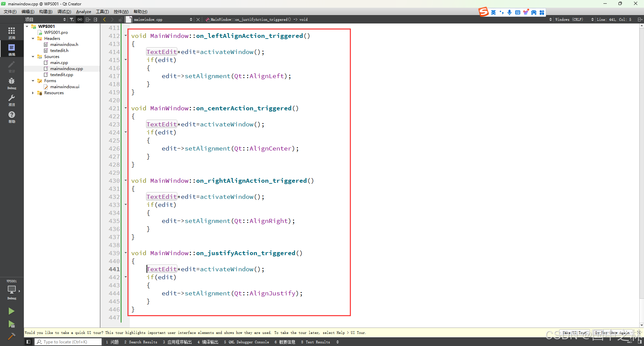Open Sogou toolbox grid icon
Image resolution: width=644 pixels, height=346 pixels.
click(542, 12)
